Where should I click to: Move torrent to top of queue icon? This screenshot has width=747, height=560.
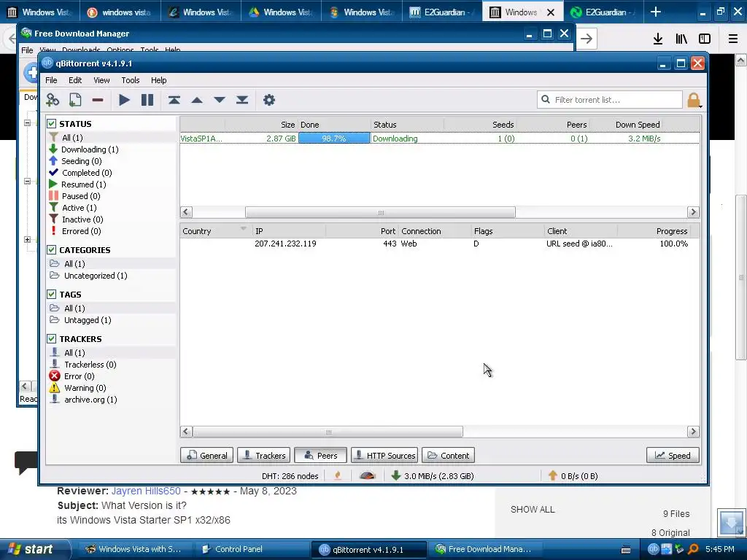pos(174,100)
